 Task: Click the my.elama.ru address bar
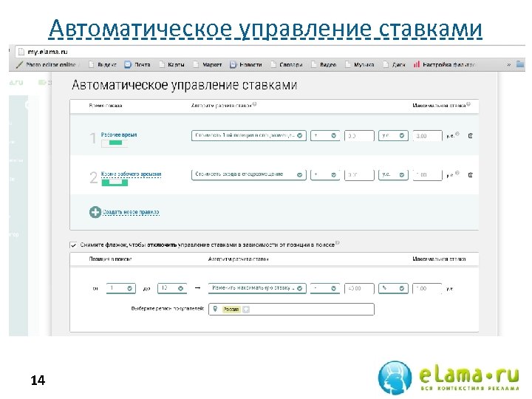tap(270, 52)
